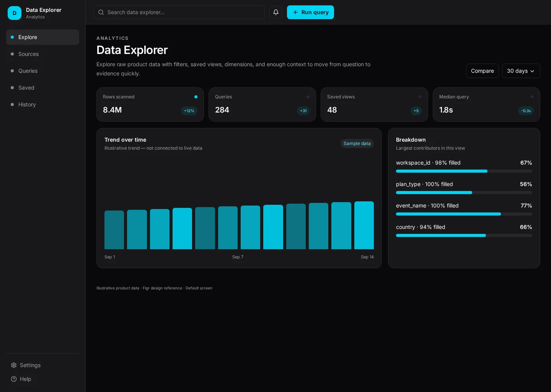The height and width of the screenshot is (392, 551).
Task: Click the 'Sep 7' axis label
Action: (x=238, y=257)
